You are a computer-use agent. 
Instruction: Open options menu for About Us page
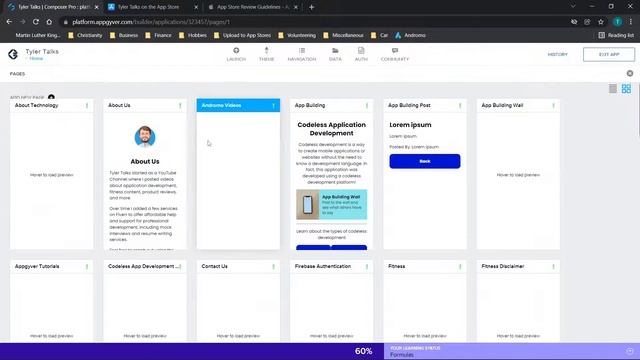(180, 105)
